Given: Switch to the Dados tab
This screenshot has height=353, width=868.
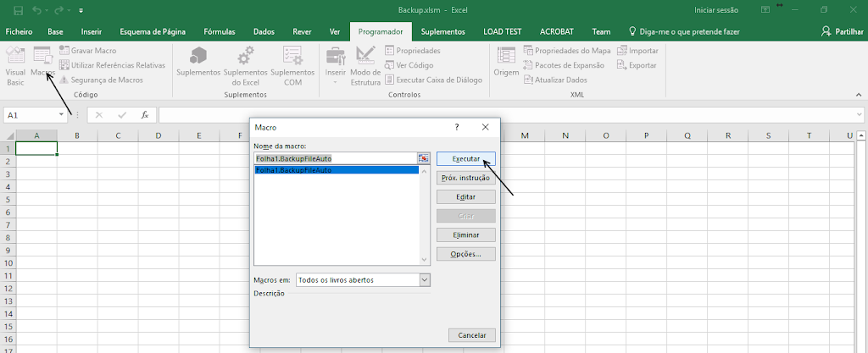Looking at the screenshot, I should pyautogui.click(x=264, y=31).
